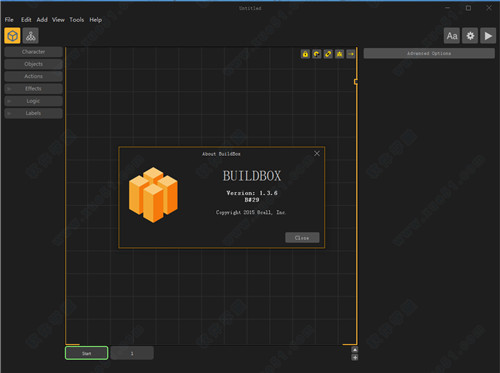Click the BuildBox orange blocks logo
The height and width of the screenshot is (373, 500).
(153, 195)
